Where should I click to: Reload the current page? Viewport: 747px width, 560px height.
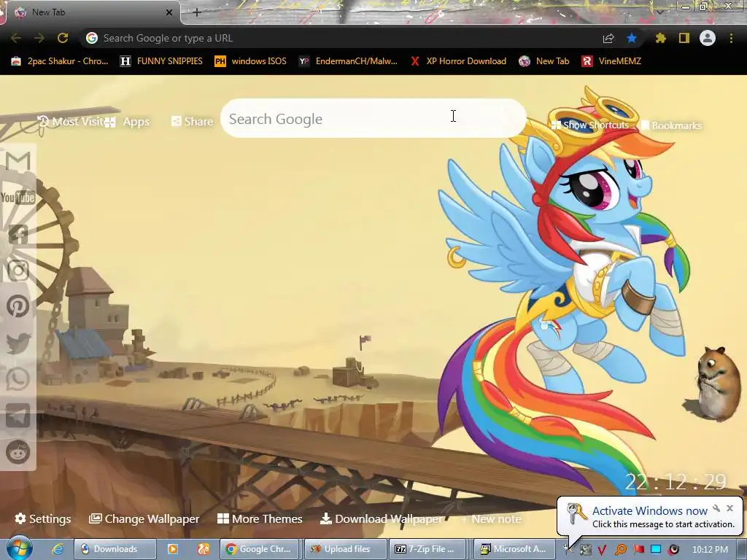(63, 38)
